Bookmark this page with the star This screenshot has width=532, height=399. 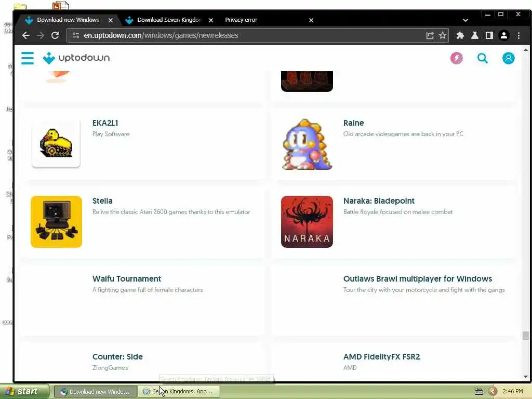click(x=443, y=35)
